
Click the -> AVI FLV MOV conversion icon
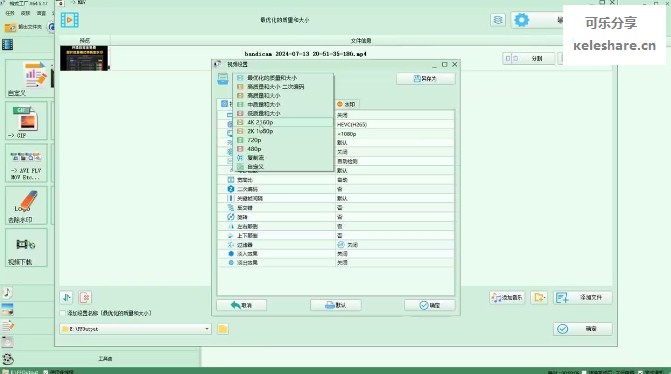click(x=26, y=163)
